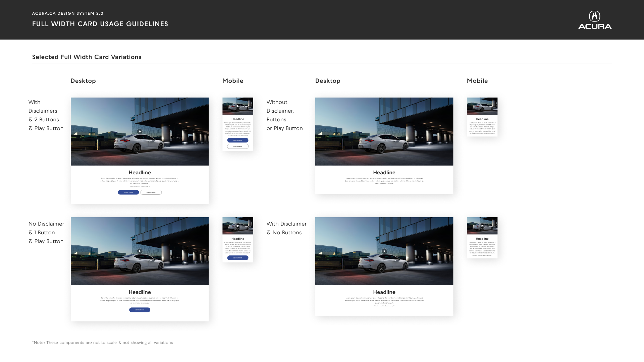Select car image on desktop Without Disclaimer card
644x362 pixels.
click(x=384, y=131)
